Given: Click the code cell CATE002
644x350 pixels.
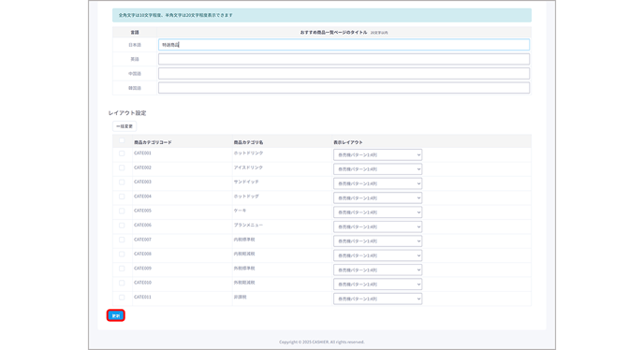Looking at the screenshot, I should click(x=142, y=168).
